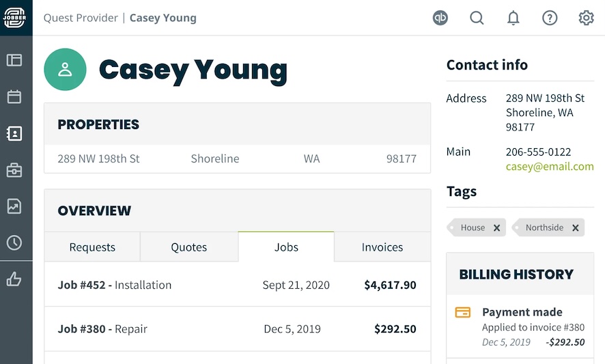Open Job #452 Installation row
The height and width of the screenshot is (364, 605).
(237, 285)
